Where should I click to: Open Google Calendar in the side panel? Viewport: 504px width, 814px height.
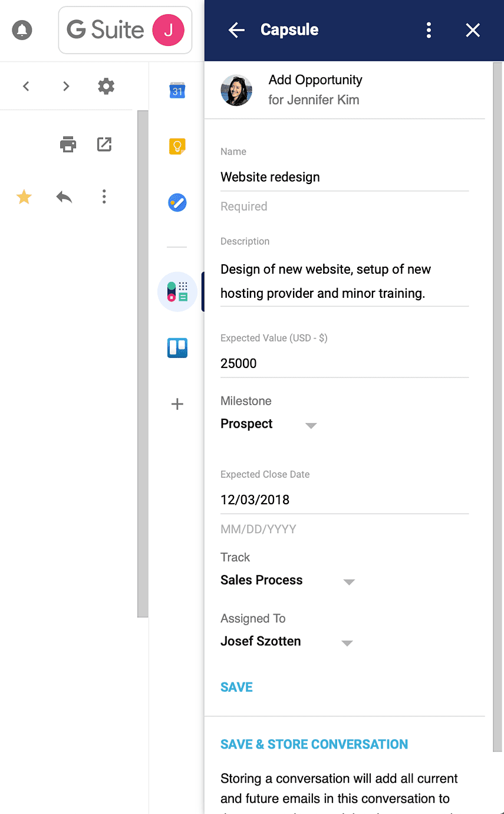click(x=177, y=91)
